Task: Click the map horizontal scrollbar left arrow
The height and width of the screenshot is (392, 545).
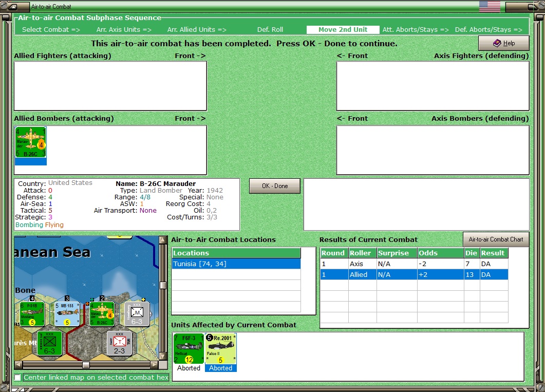Action: pyautogui.click(x=19, y=365)
